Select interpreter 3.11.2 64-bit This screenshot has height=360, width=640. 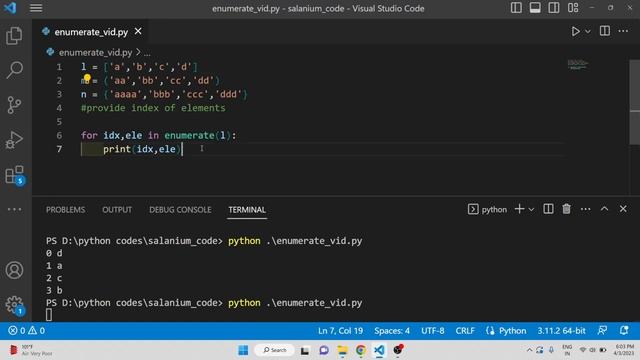(561, 331)
